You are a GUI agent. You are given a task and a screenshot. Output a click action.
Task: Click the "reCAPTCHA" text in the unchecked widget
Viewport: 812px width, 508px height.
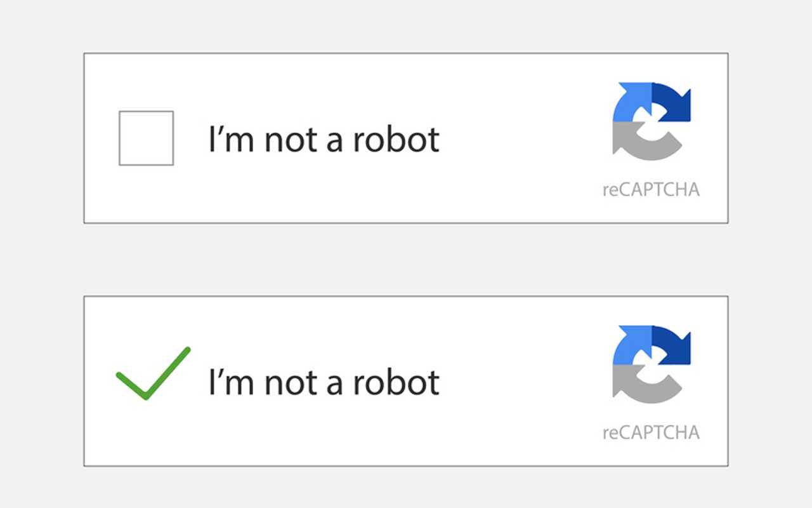pyautogui.click(x=651, y=190)
